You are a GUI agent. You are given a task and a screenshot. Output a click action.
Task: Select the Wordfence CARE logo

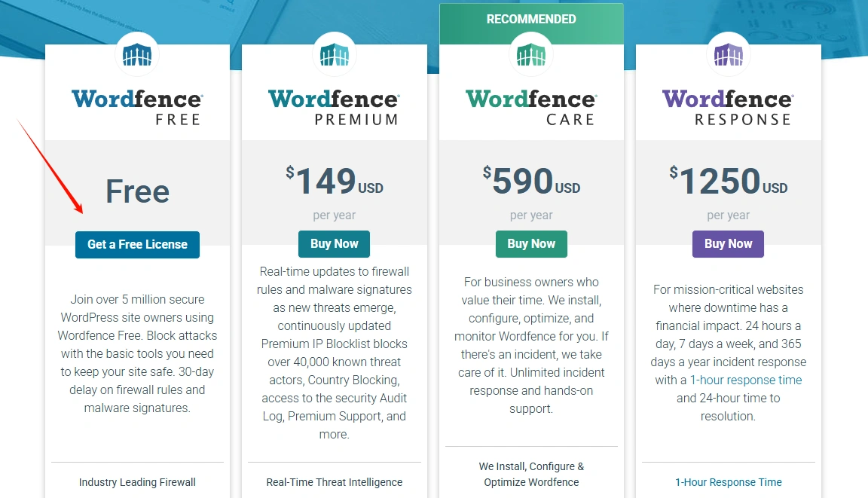click(x=531, y=105)
